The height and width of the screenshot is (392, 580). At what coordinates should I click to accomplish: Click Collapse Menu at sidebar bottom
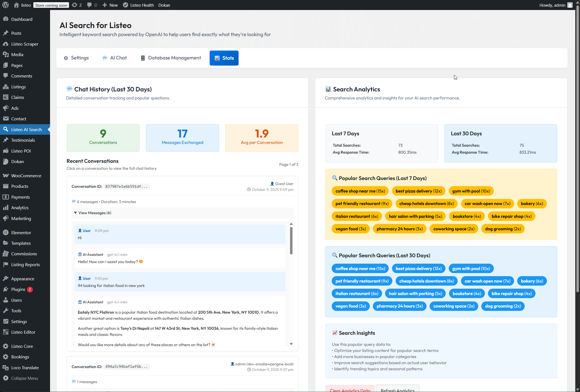(x=24, y=378)
